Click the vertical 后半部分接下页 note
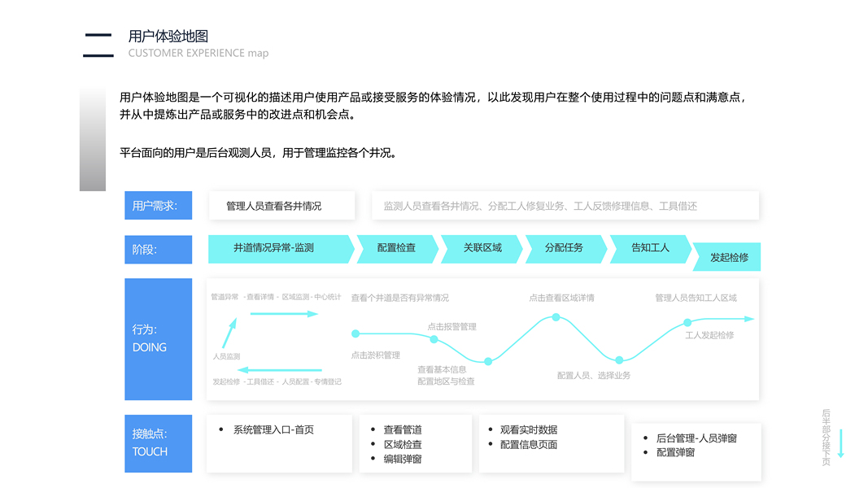The image size is (868, 488). click(826, 438)
